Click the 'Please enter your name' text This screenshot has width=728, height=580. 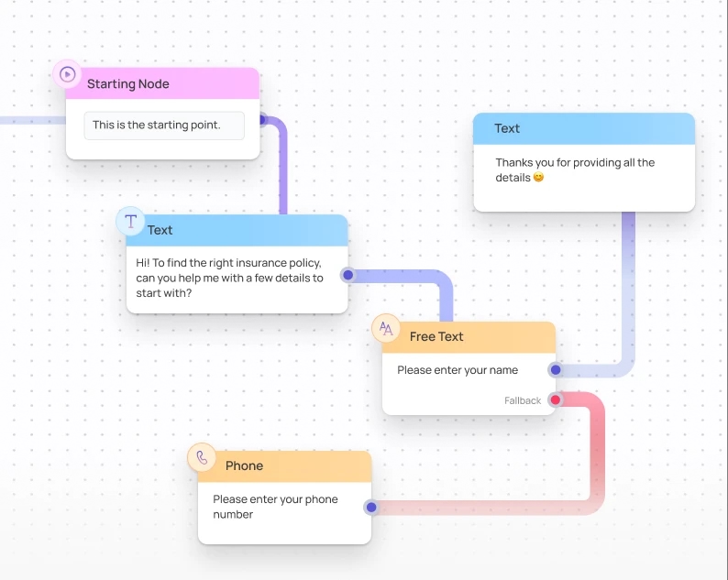[x=458, y=370]
